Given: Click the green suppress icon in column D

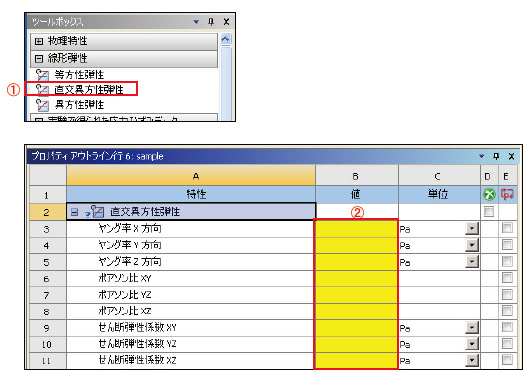Looking at the screenshot, I should (489, 194).
